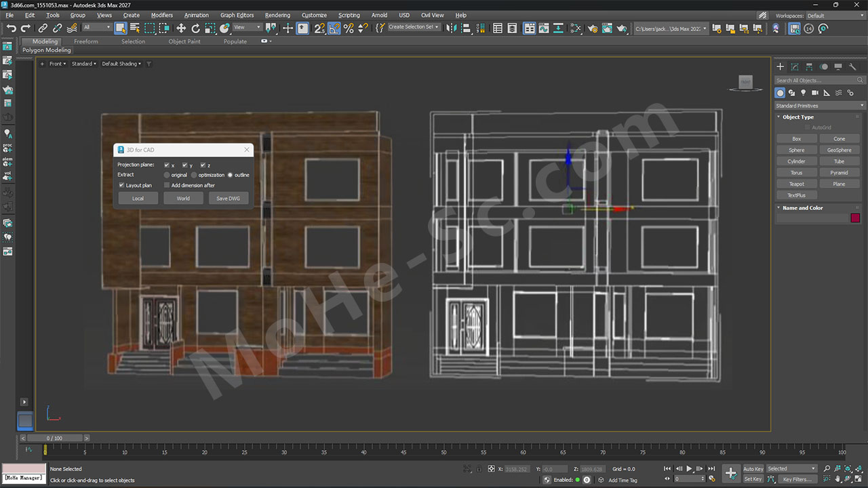
Task: Activate the Select Object tool
Action: pyautogui.click(x=120, y=28)
